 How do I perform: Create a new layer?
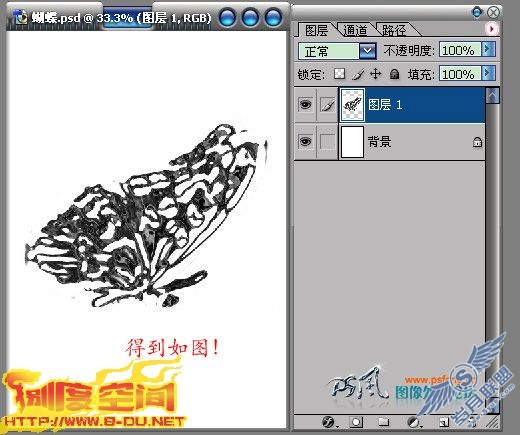point(444,422)
